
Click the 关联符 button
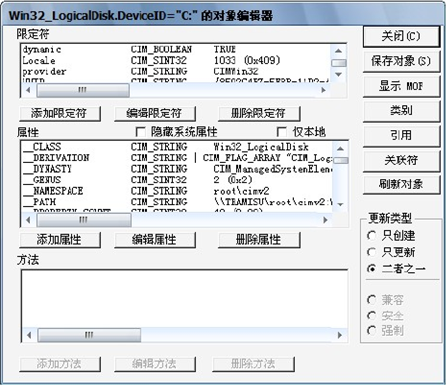coord(401,160)
